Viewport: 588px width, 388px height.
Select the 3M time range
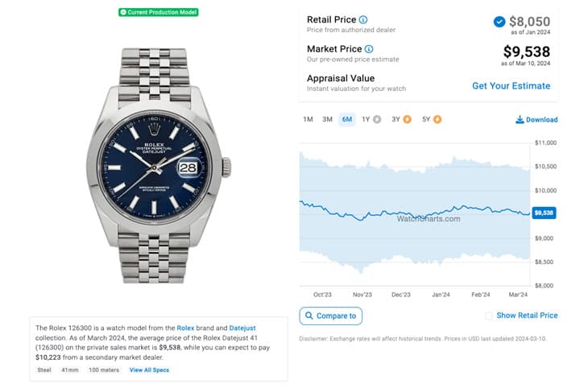click(x=327, y=119)
